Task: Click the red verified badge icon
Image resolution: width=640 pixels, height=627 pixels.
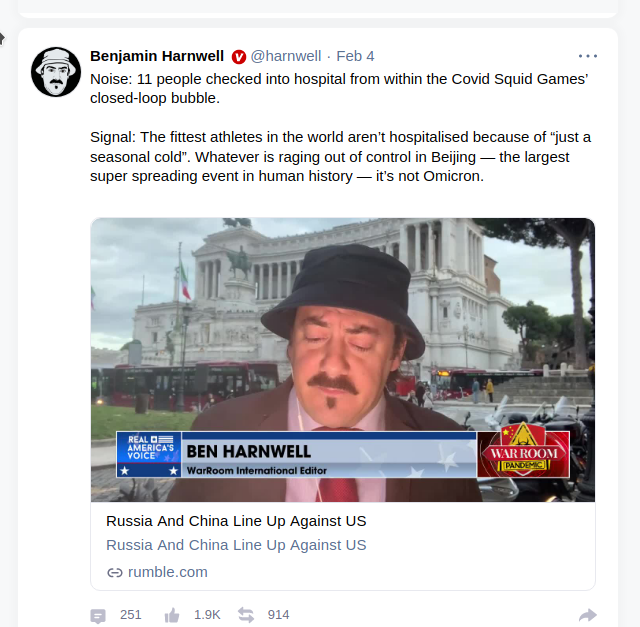Action: (x=239, y=57)
